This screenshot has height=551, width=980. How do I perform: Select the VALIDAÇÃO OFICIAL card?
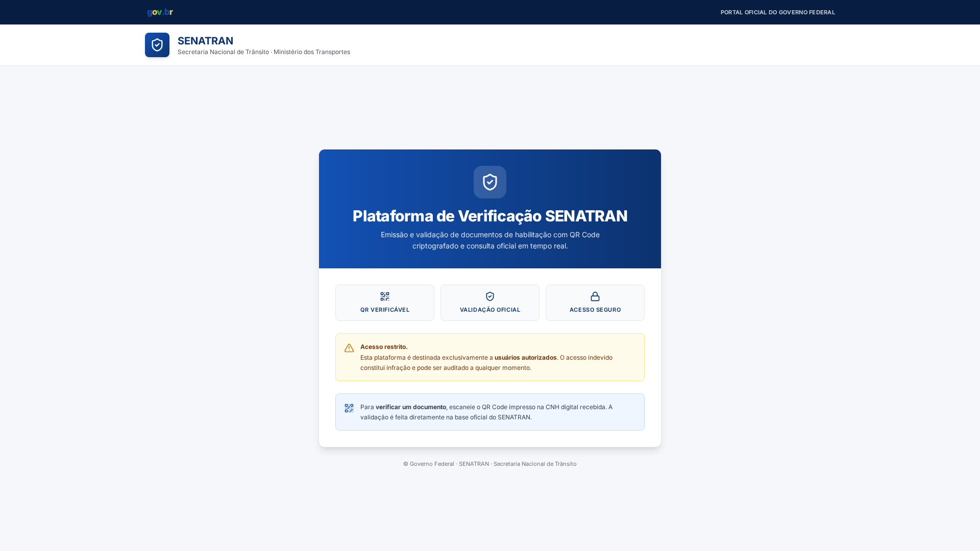tap(490, 303)
